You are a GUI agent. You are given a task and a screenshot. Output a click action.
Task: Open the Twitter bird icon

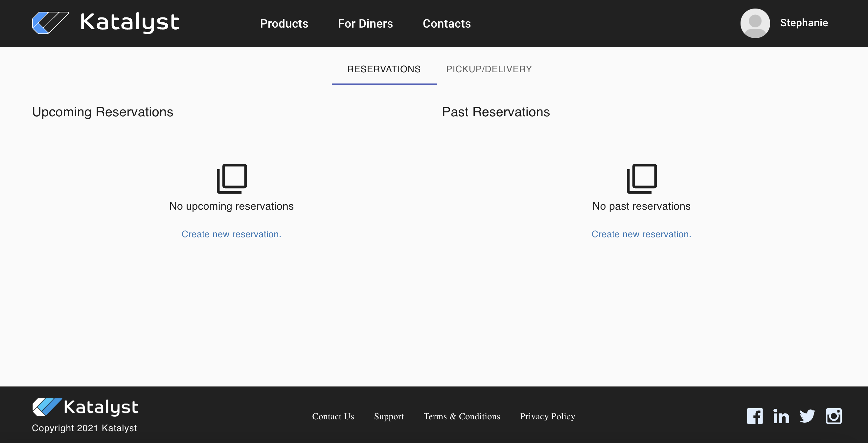click(807, 416)
